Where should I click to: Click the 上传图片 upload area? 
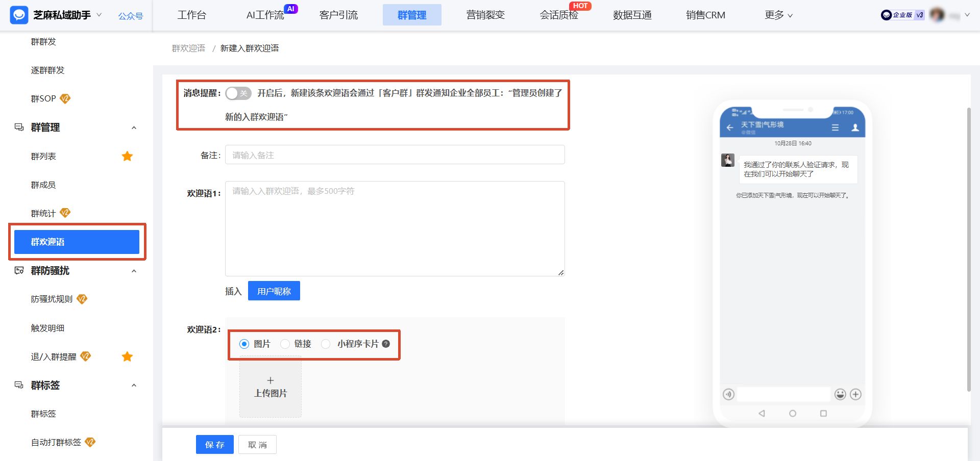point(270,387)
